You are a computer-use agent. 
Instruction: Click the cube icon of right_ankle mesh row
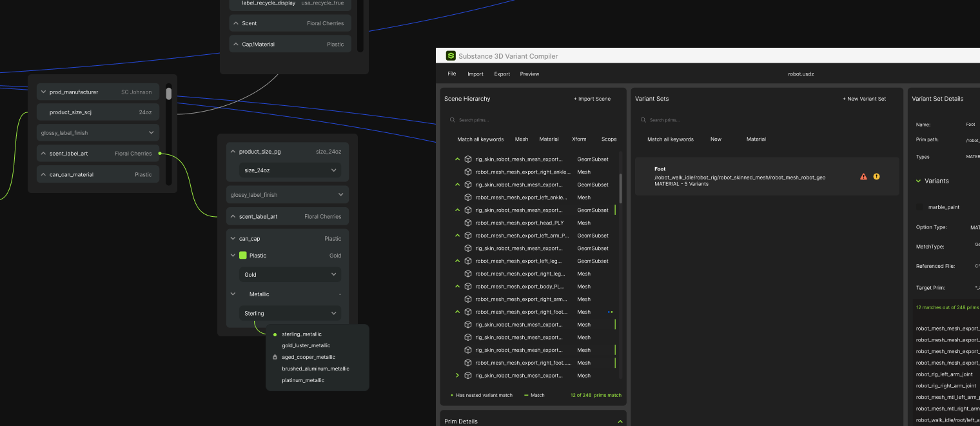(468, 172)
